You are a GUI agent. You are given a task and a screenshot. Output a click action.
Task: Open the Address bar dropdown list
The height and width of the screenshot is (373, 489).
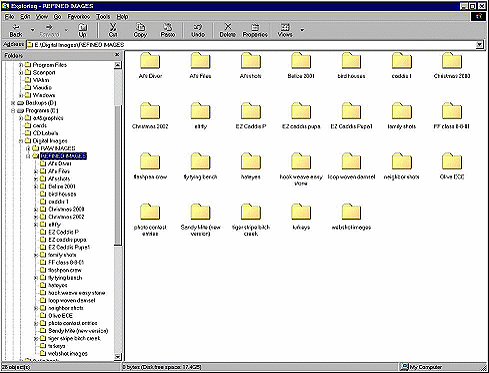(x=479, y=44)
